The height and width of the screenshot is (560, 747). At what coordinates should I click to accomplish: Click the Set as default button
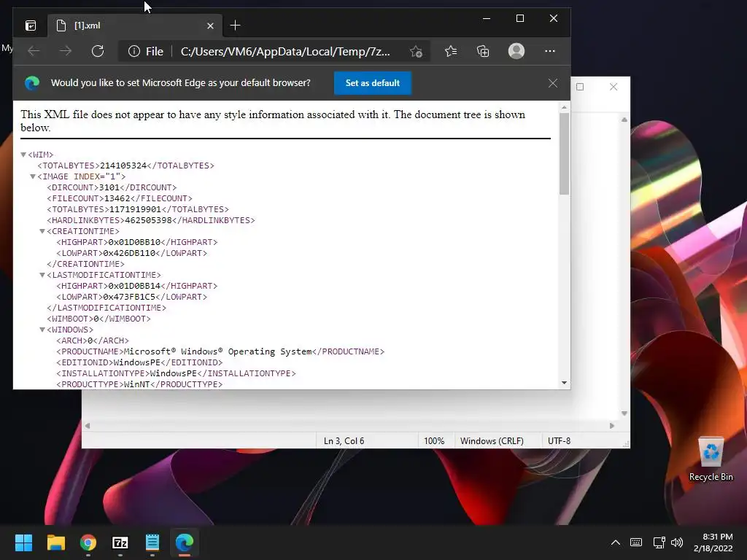coord(373,83)
